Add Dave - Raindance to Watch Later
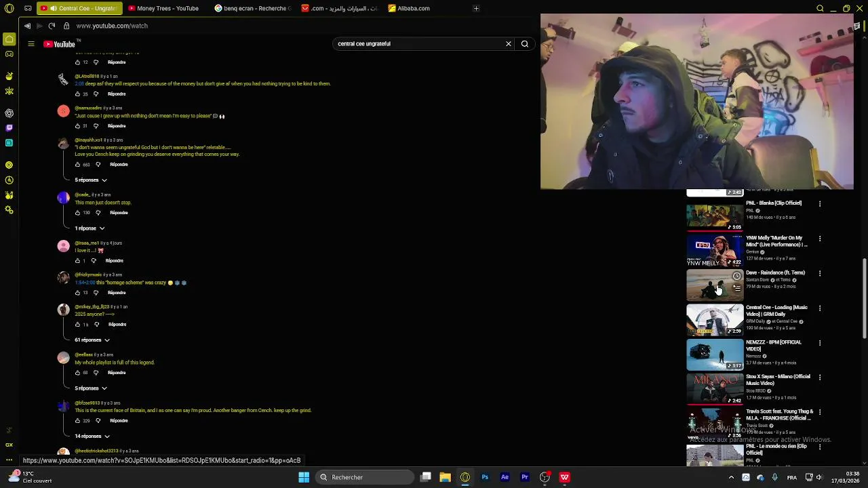Screen dimensions: 868x488 (736, 277)
